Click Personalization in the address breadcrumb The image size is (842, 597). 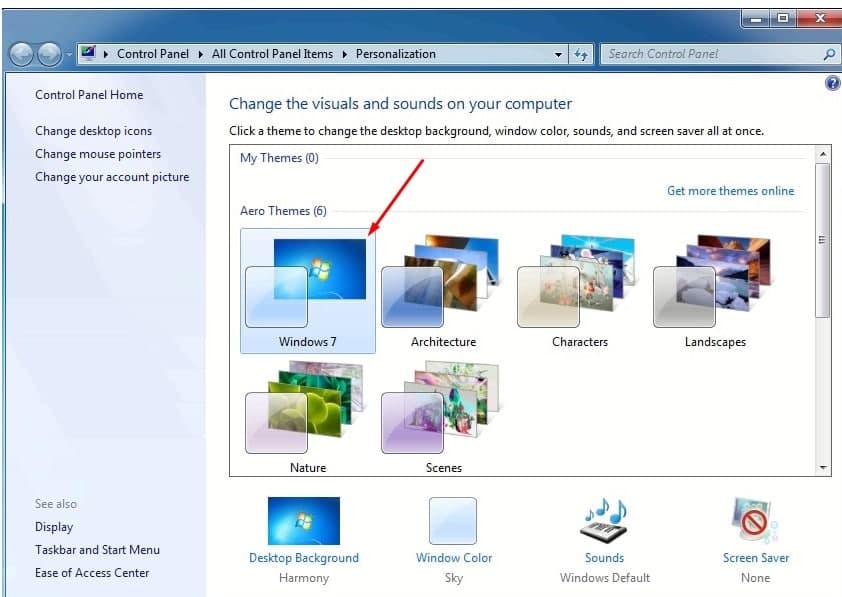[x=396, y=54]
